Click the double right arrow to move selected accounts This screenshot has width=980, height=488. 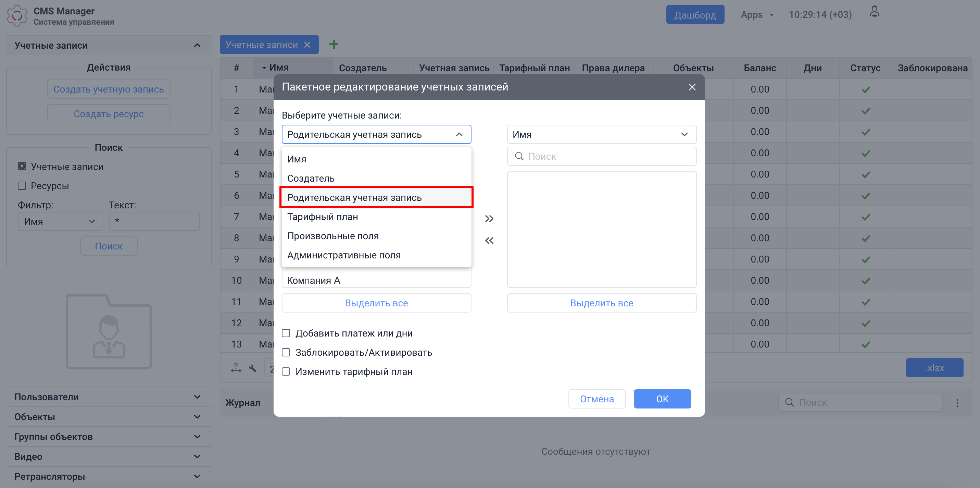click(x=489, y=219)
